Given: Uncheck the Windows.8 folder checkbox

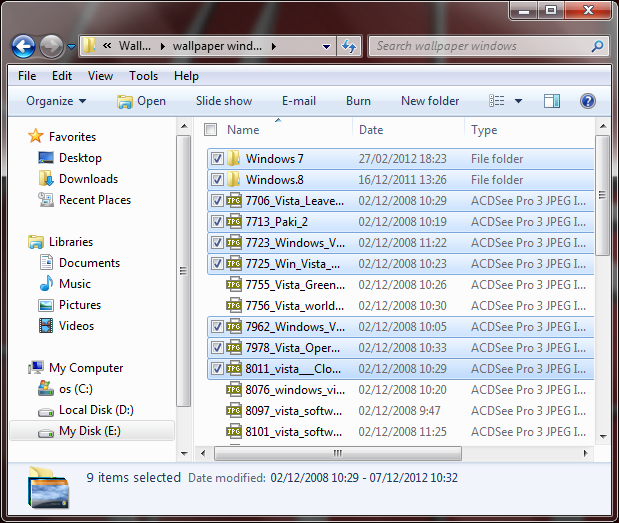Looking at the screenshot, I should coord(217,180).
